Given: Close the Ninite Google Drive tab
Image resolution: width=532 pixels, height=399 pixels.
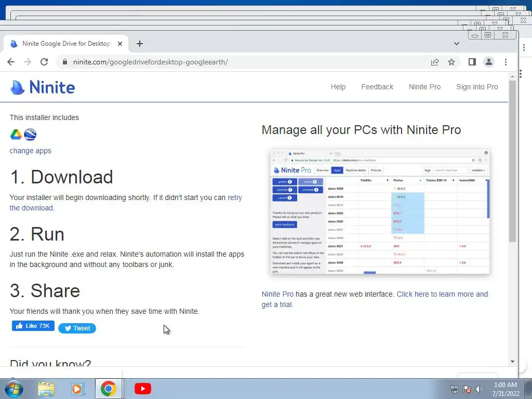Looking at the screenshot, I should 120,44.
